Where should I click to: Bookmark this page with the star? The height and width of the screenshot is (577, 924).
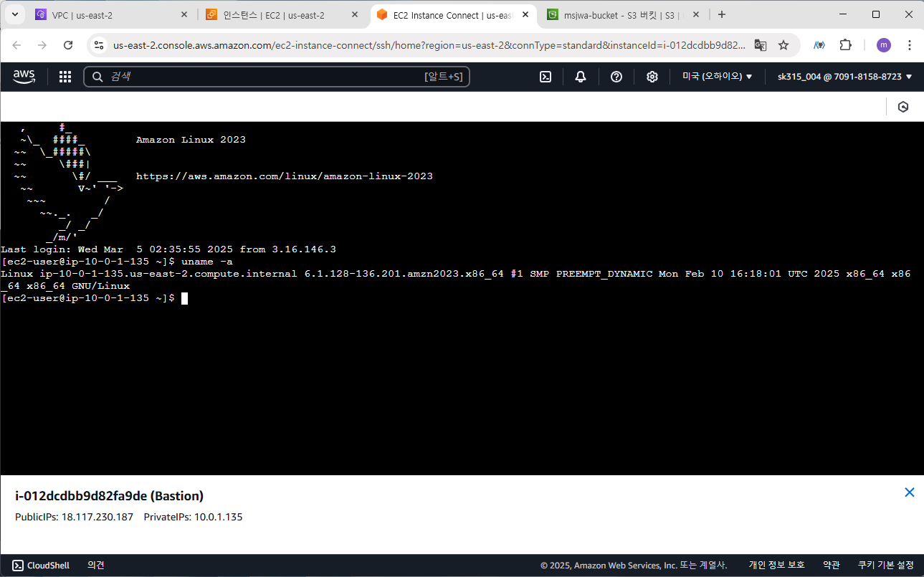tap(784, 45)
